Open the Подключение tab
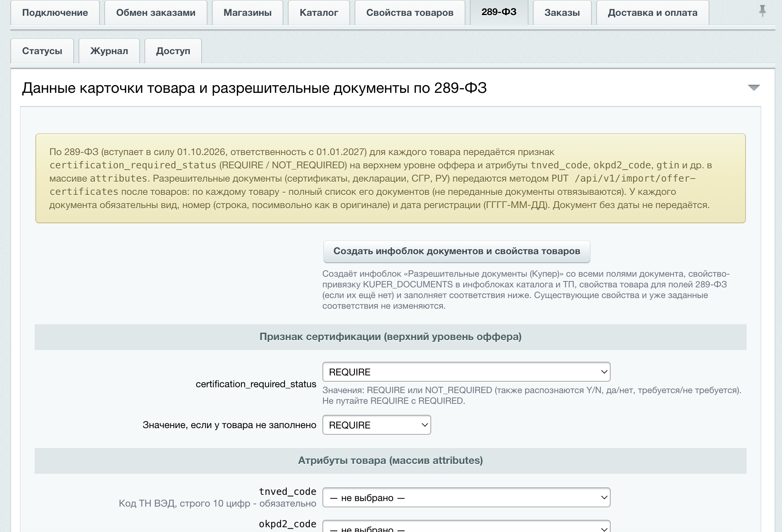782x532 pixels. click(55, 13)
